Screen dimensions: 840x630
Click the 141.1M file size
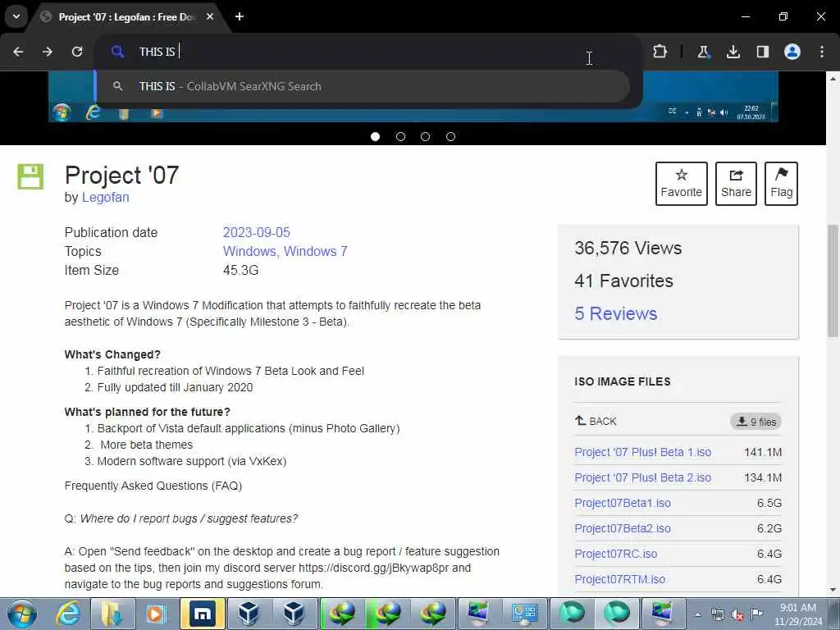(x=763, y=452)
